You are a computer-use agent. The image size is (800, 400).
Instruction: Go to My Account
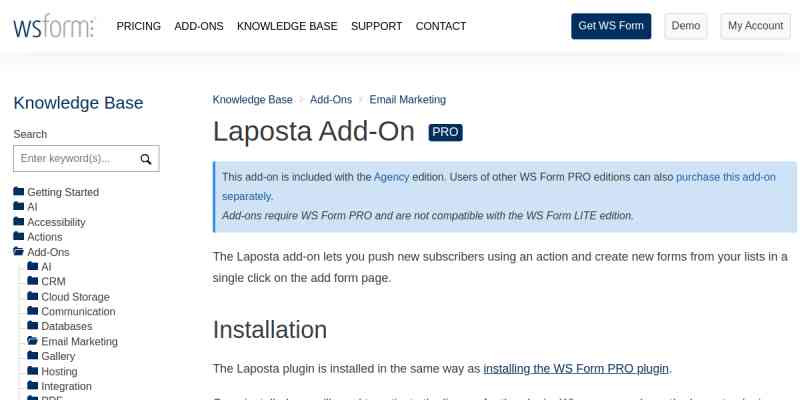pyautogui.click(x=755, y=26)
